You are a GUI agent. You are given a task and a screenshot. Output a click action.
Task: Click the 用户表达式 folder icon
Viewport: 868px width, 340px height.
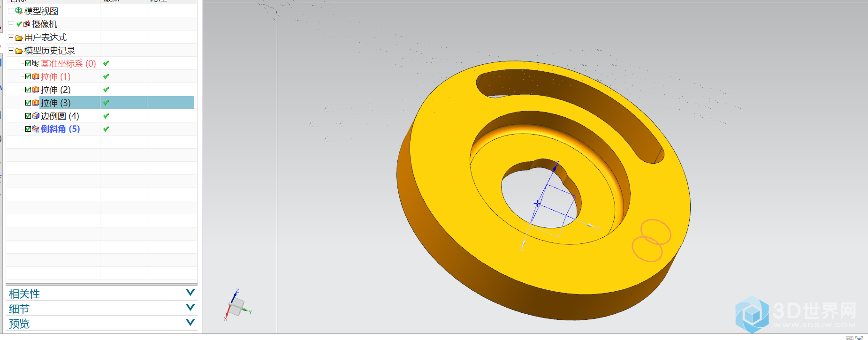(19, 37)
